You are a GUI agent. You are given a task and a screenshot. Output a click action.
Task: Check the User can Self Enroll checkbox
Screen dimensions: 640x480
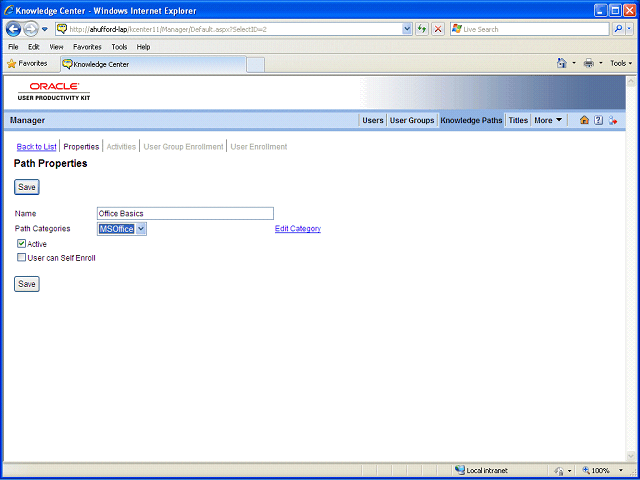coord(21,258)
